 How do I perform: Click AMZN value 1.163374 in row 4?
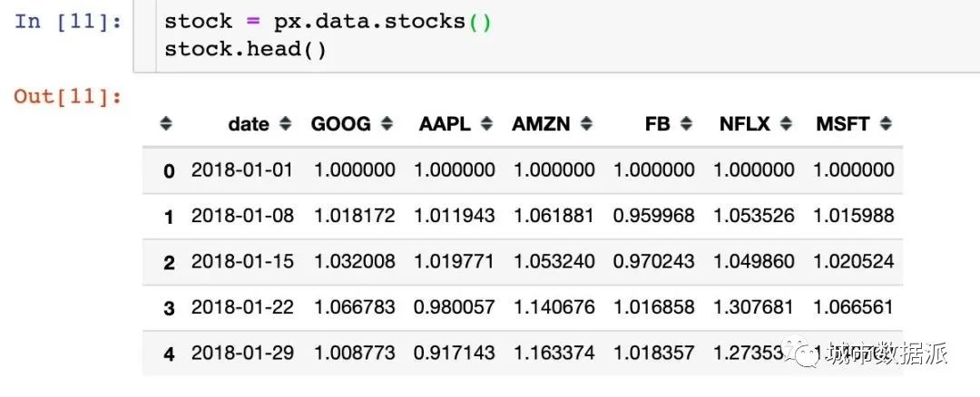(x=554, y=353)
